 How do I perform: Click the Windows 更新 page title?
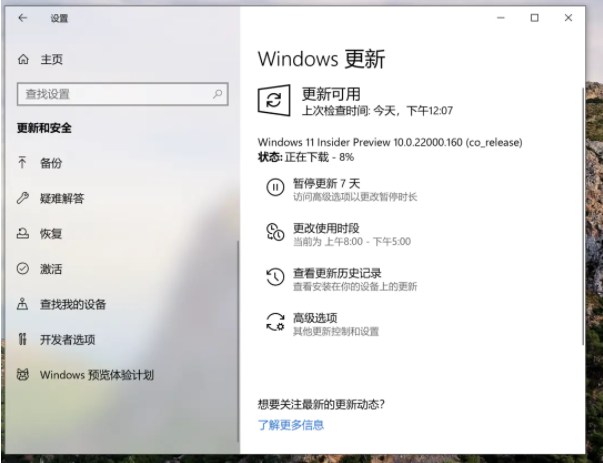tap(321, 59)
